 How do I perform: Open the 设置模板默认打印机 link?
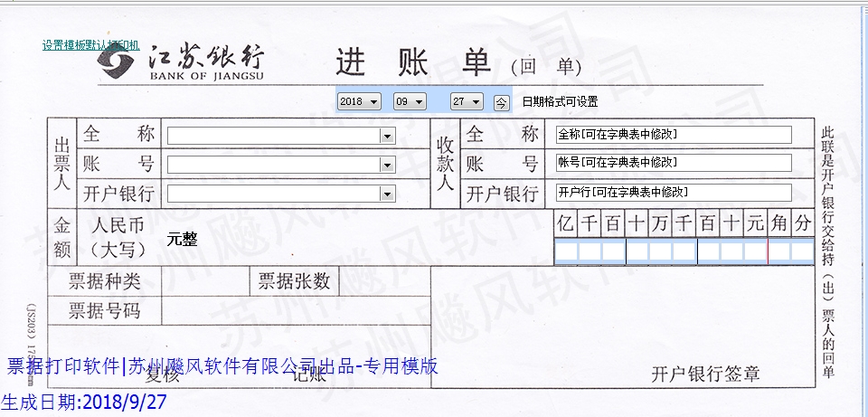(x=90, y=44)
